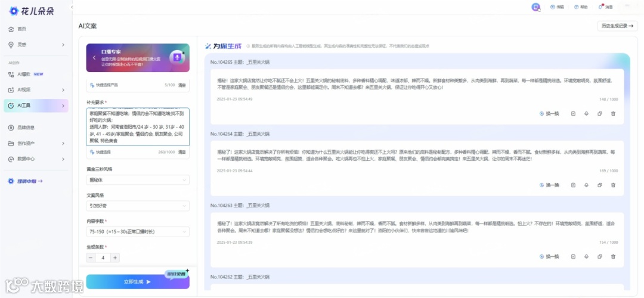Screen dimensions: 644x298
Task: Delete card No.104265 with trash icon
Action: point(613,114)
